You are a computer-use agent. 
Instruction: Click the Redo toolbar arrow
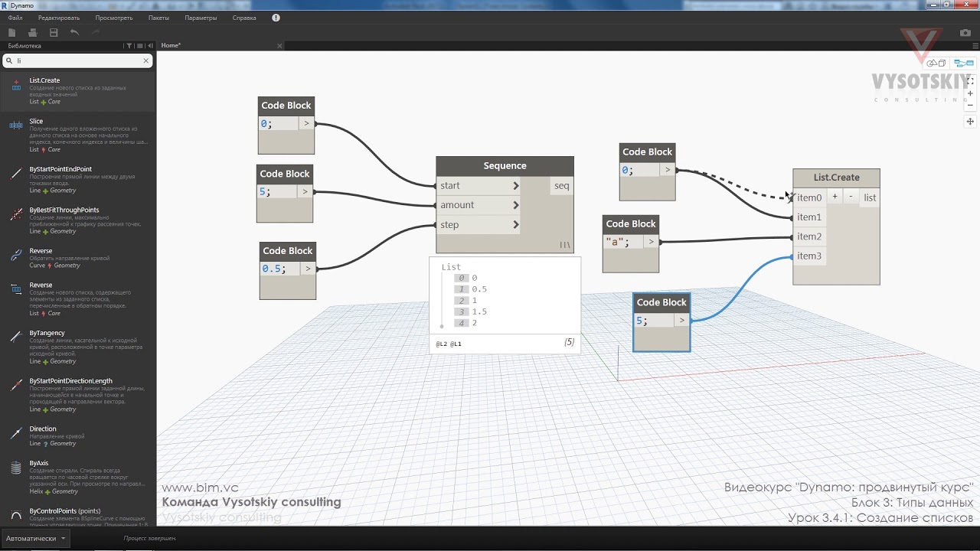coord(96,32)
